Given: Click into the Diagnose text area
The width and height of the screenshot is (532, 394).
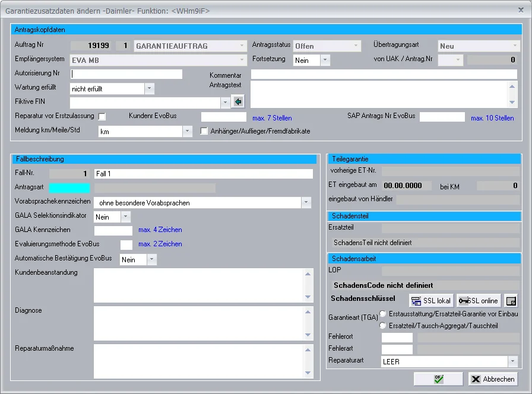Looking at the screenshot, I should pyautogui.click(x=199, y=323).
